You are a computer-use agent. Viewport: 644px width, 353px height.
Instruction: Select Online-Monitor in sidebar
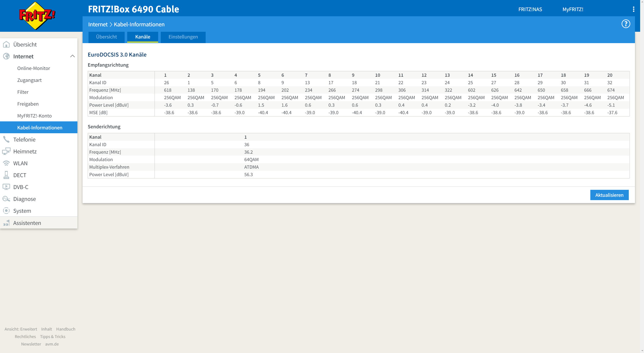point(34,68)
